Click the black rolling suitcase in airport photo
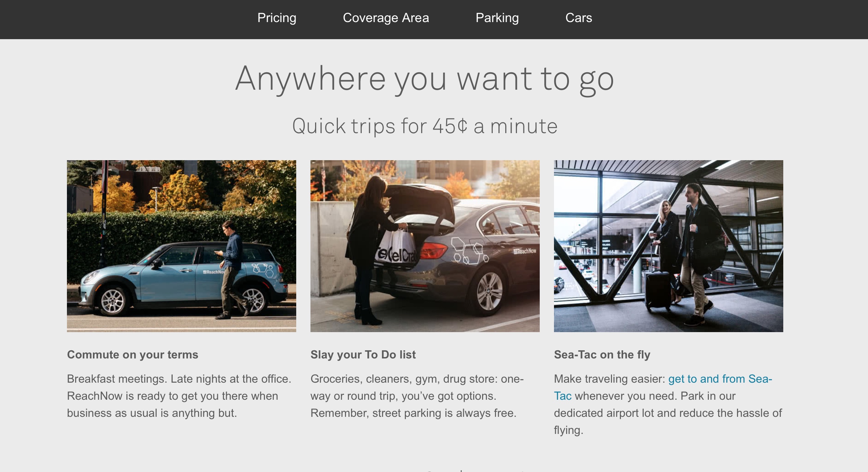The height and width of the screenshot is (472, 868). (x=658, y=289)
